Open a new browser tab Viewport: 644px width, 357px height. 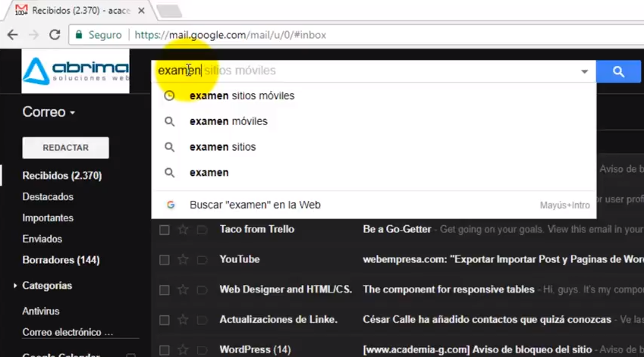169,11
